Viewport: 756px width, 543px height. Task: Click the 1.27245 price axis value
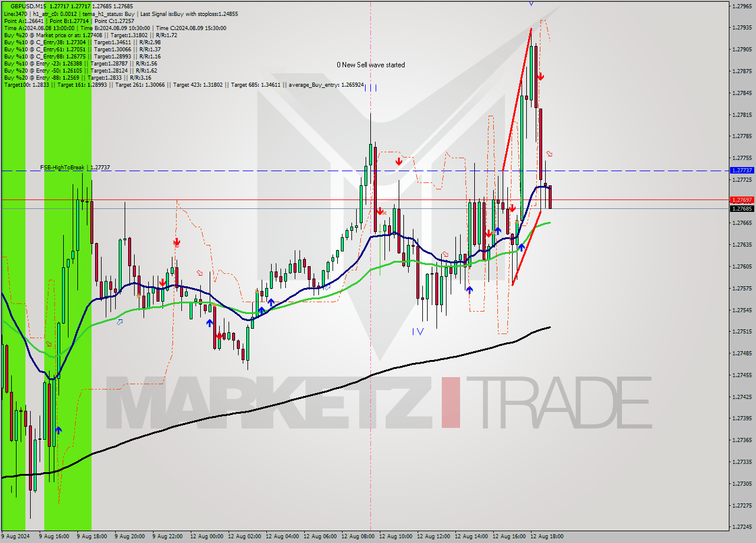tap(742, 526)
